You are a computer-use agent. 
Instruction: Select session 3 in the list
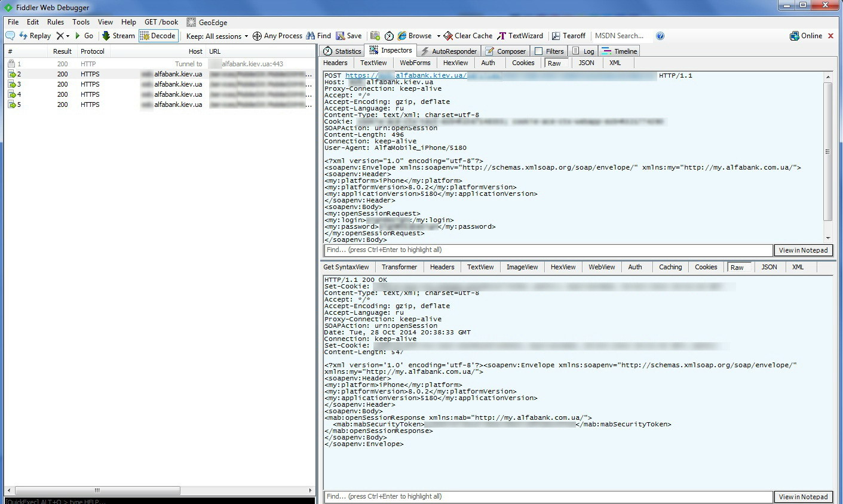point(160,84)
